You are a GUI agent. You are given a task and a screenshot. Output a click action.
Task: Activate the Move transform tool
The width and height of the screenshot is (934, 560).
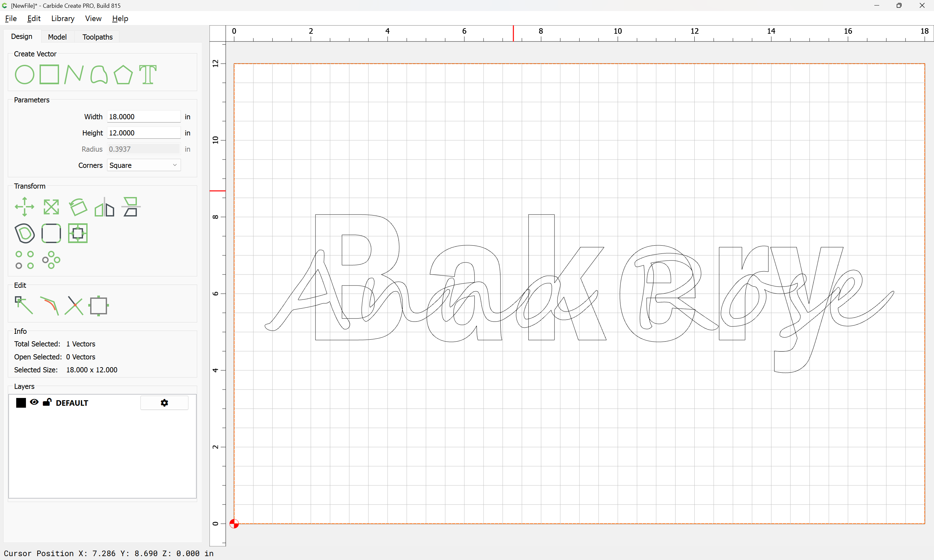click(x=25, y=207)
